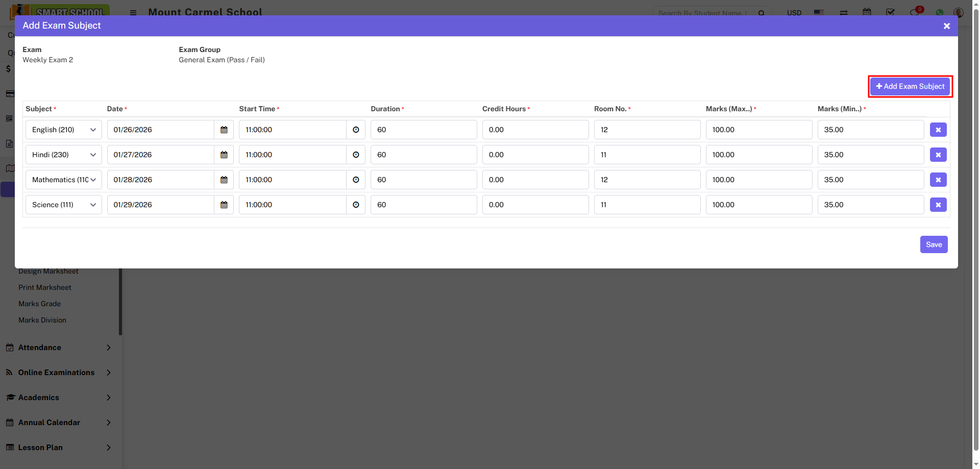Screen dimensions: 980x469
Task: Remove the Science (111) subject row
Action: [938, 205]
